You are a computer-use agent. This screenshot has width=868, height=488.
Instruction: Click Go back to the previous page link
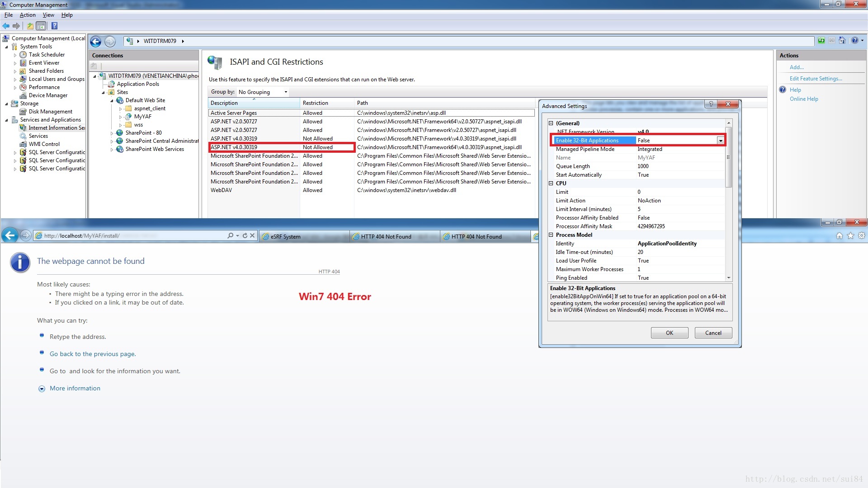point(93,354)
